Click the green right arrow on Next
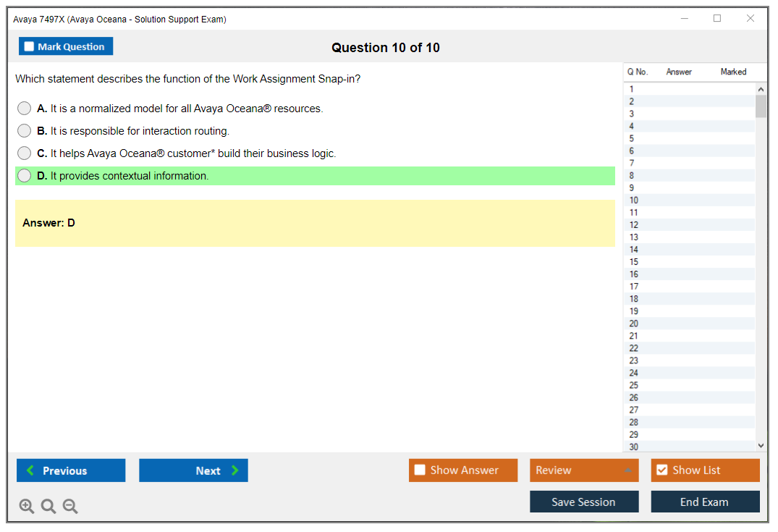778x532 pixels. (234, 470)
